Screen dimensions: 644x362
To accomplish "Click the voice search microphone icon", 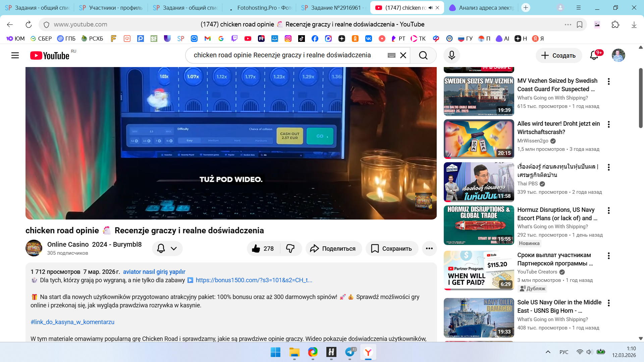I will (x=451, y=55).
